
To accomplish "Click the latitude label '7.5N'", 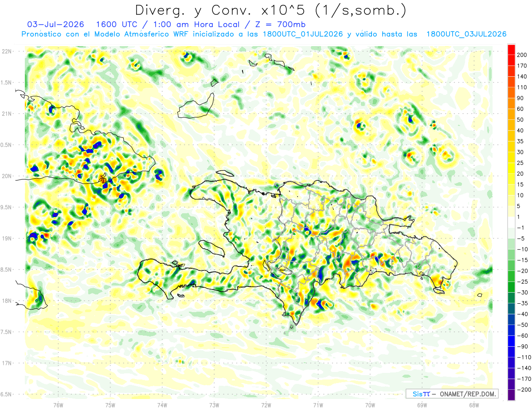I will [6, 332].
